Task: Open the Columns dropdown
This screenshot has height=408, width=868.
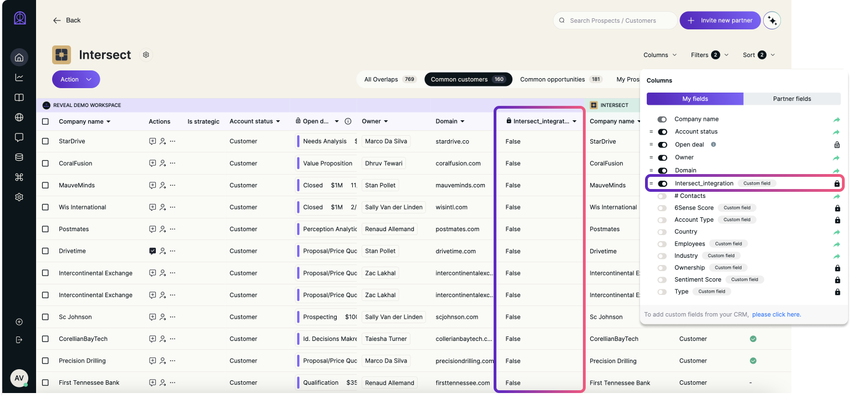Action: pos(660,55)
